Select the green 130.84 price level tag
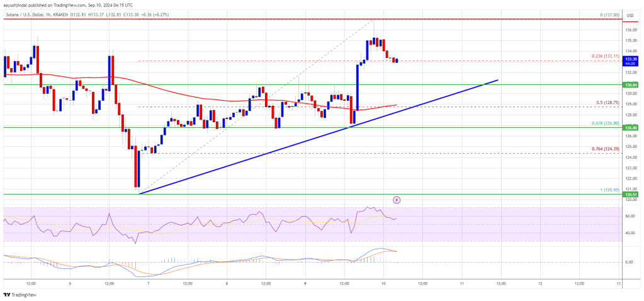 [x=630, y=84]
